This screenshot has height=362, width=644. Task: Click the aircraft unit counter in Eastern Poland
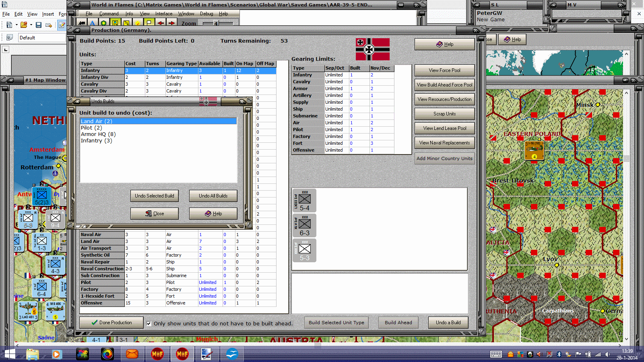535,151
